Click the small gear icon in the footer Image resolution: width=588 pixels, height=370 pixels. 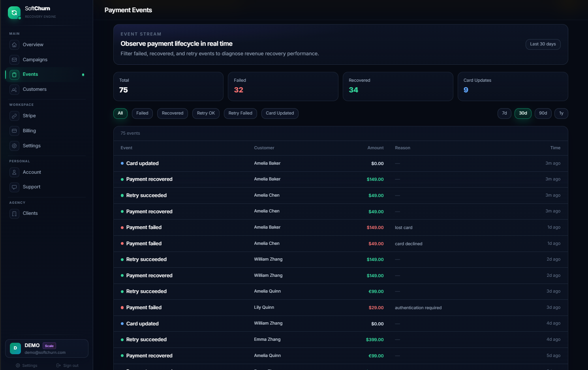(x=18, y=366)
